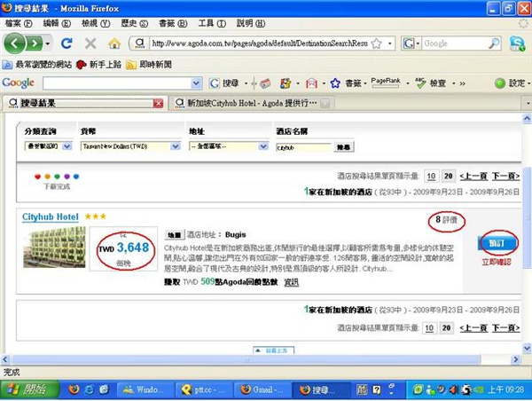Open Firefox icon in quick launch

(x=74, y=389)
